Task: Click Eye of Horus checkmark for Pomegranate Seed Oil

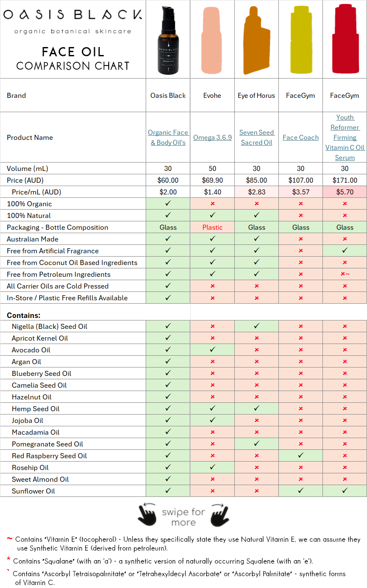Action: coord(257,444)
